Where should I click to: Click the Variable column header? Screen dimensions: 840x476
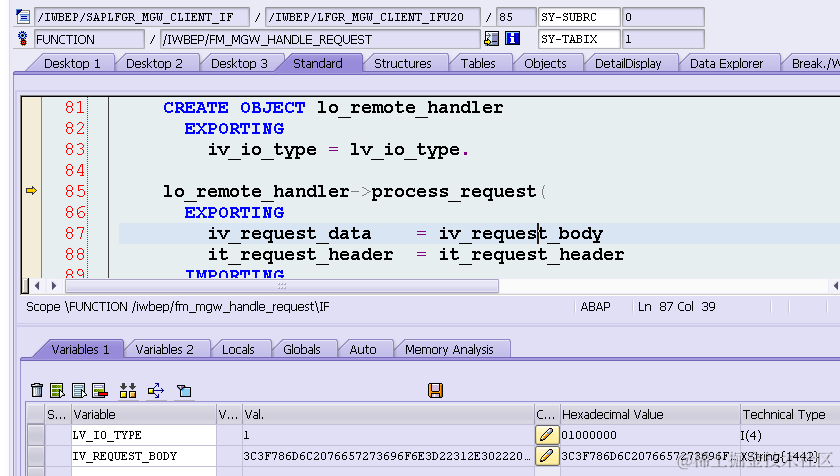144,414
